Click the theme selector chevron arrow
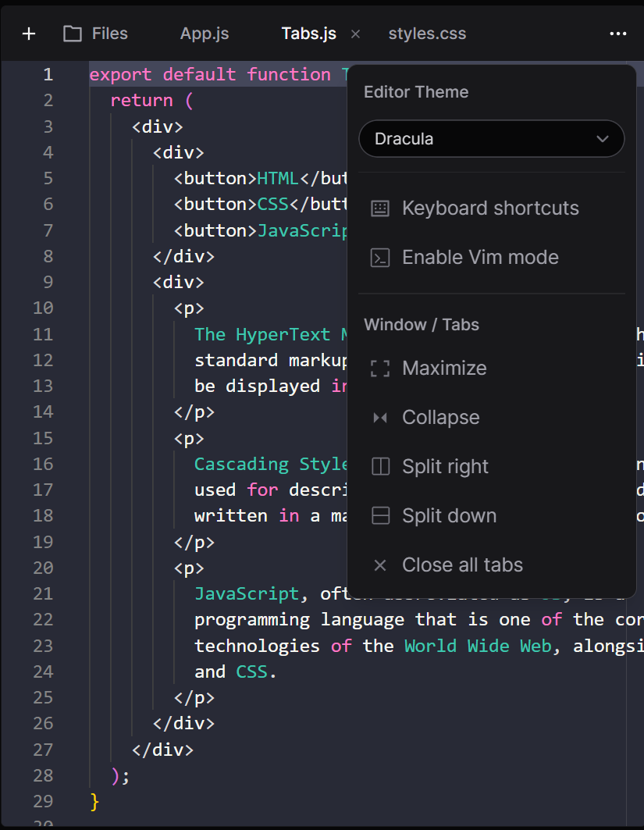644x830 pixels. pos(602,138)
